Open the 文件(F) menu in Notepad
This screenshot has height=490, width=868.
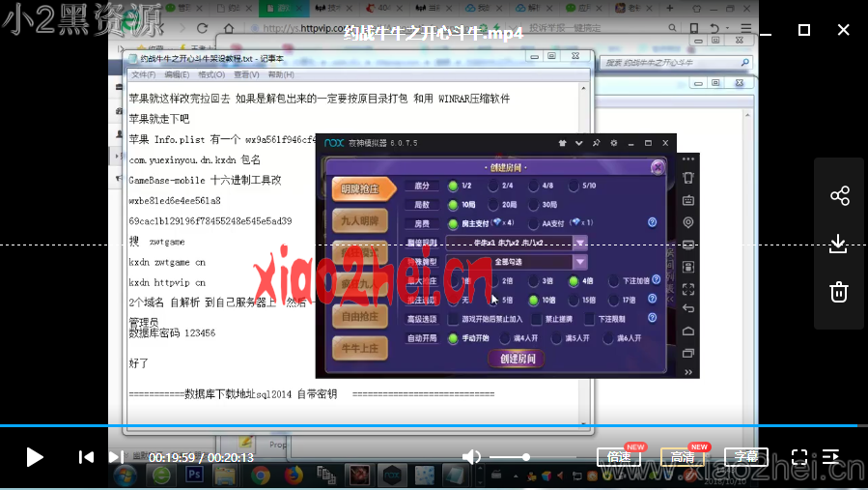pos(143,74)
